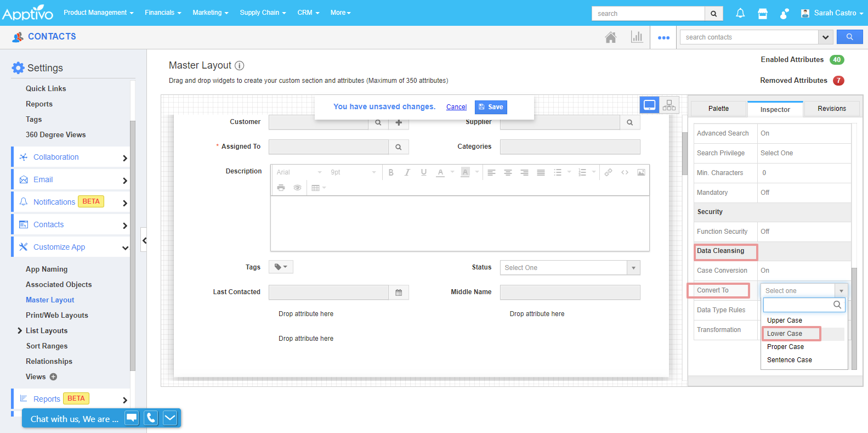Viewport: 868px width, 433px height.
Task: Open Convert To Select one dropdown
Action: (x=804, y=291)
